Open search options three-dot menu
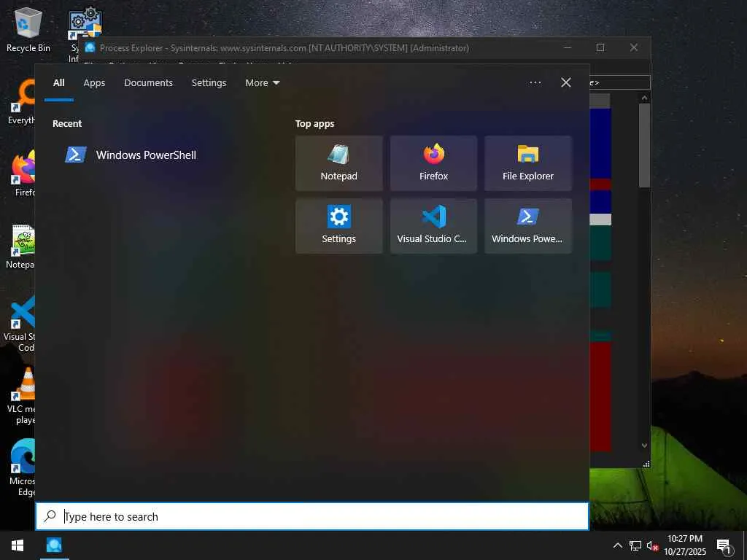This screenshot has width=747, height=560. point(535,82)
